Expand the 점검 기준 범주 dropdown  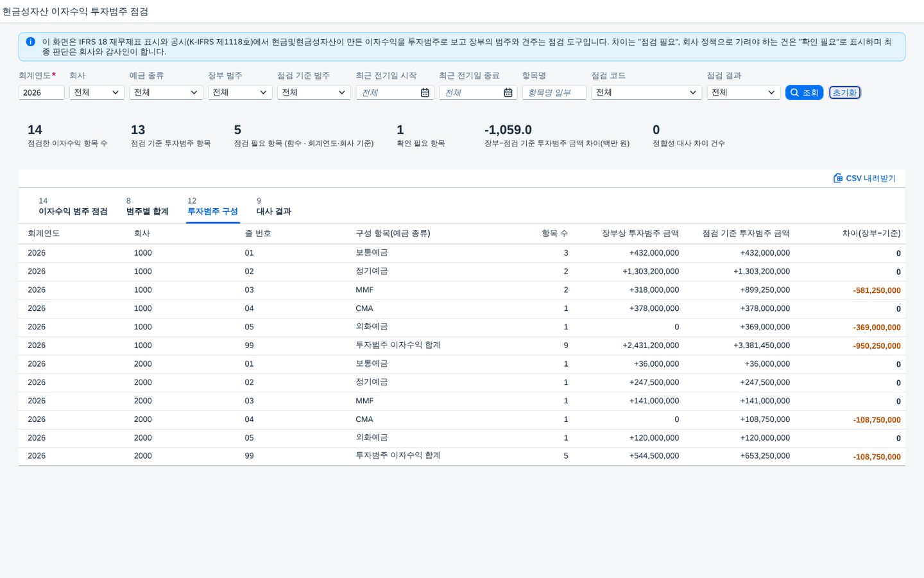314,92
